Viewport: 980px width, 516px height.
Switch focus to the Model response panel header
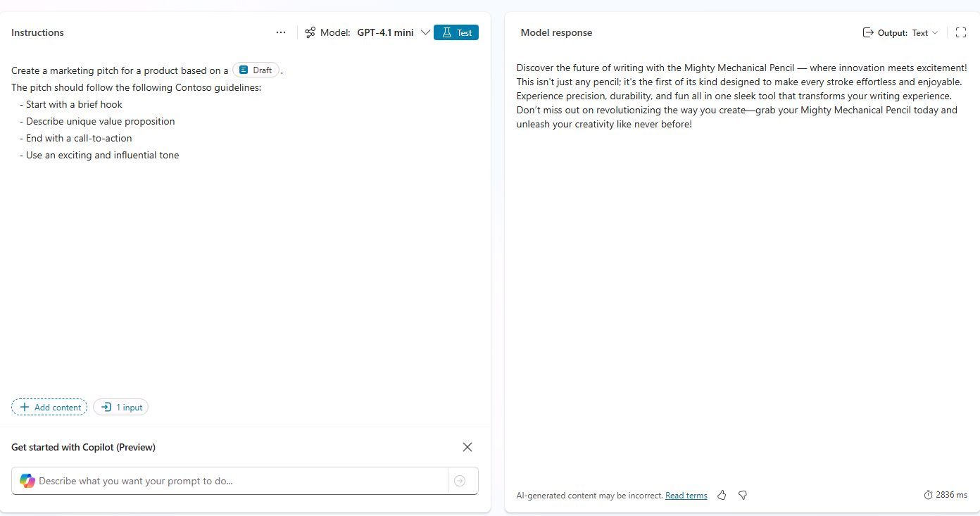556,32
